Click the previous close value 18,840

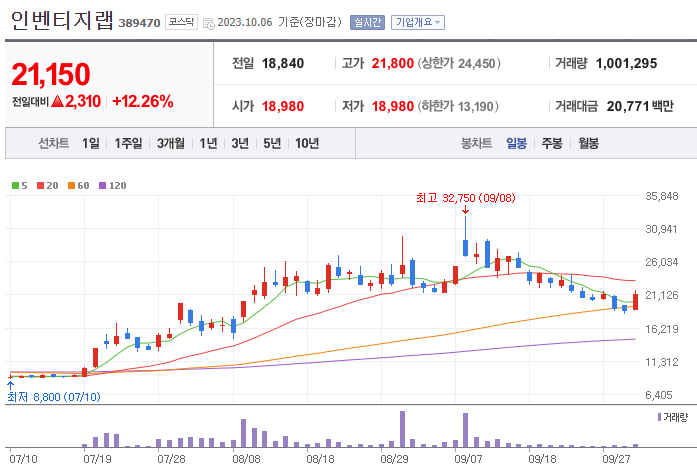(283, 64)
